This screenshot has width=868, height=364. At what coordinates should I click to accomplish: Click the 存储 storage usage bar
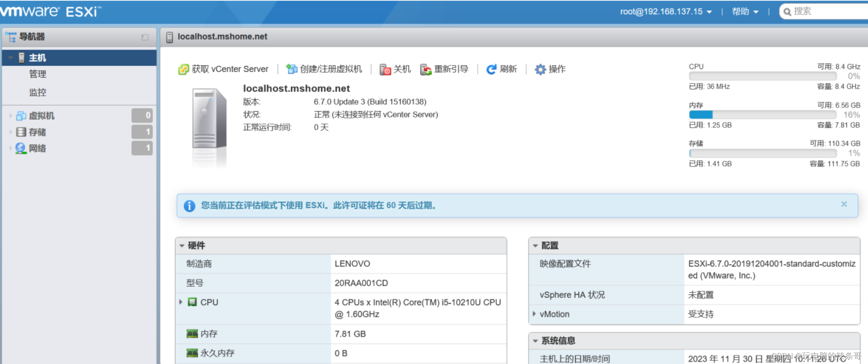coord(763,153)
